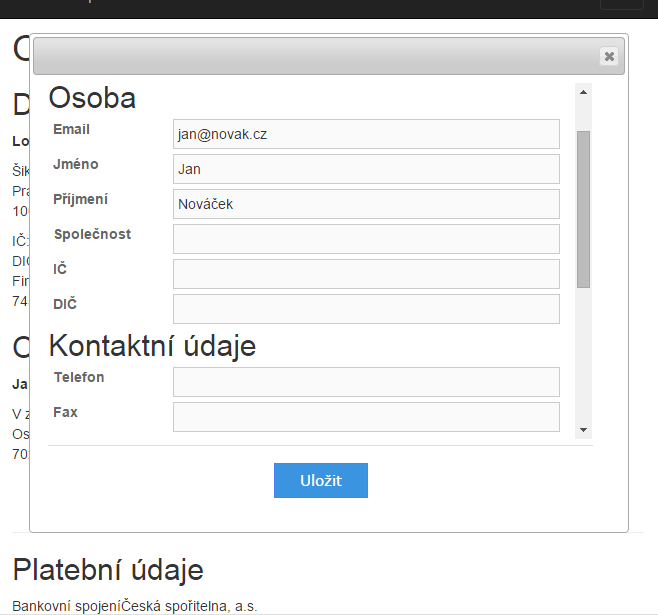Click the Email input field
This screenshot has height=615, width=658.
366,134
